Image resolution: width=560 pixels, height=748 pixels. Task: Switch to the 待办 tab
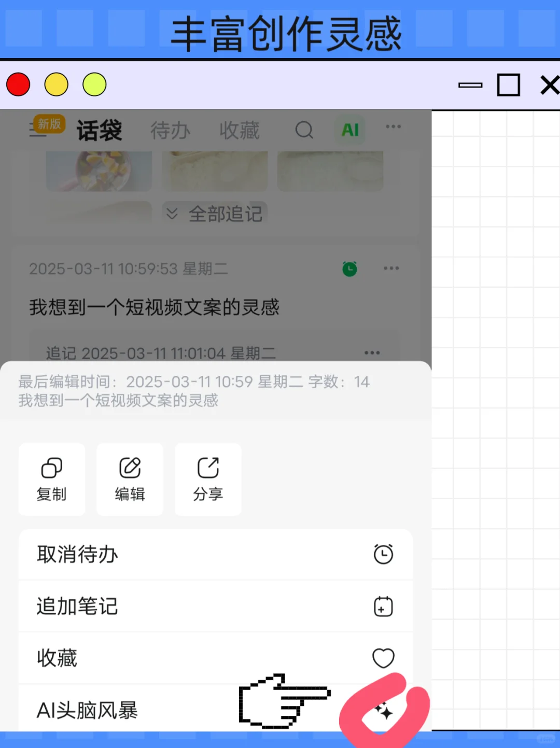(170, 131)
